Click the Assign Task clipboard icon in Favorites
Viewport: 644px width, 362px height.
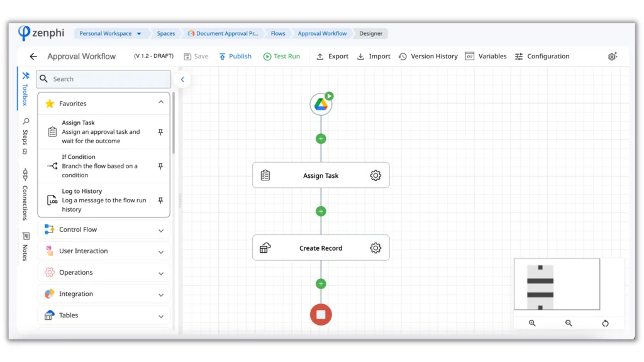[52, 132]
